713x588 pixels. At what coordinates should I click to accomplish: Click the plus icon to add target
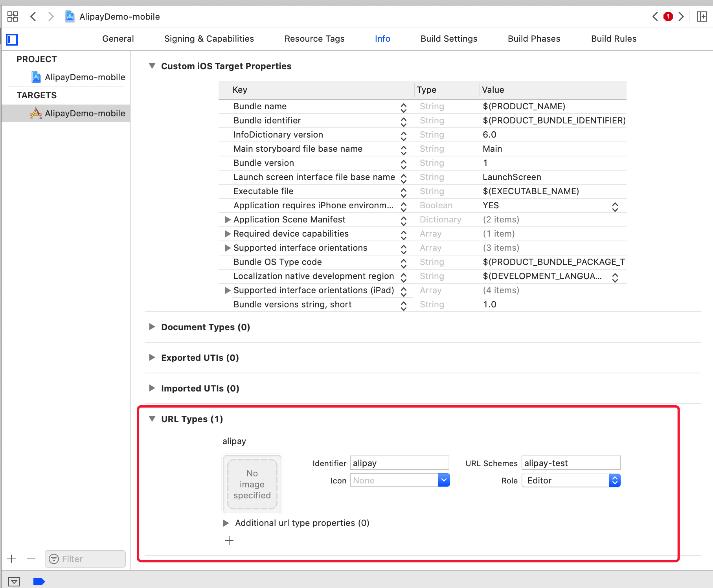pyautogui.click(x=12, y=559)
